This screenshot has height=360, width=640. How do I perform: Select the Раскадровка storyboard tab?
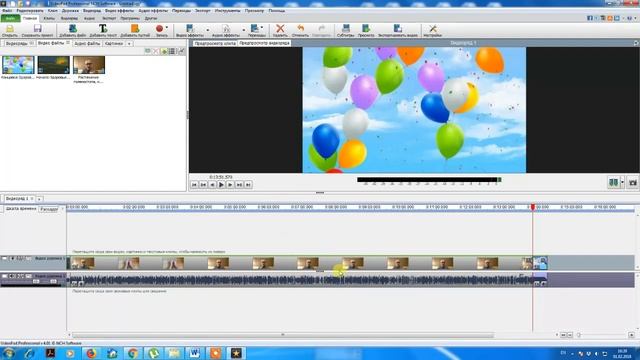pyautogui.click(x=49, y=209)
